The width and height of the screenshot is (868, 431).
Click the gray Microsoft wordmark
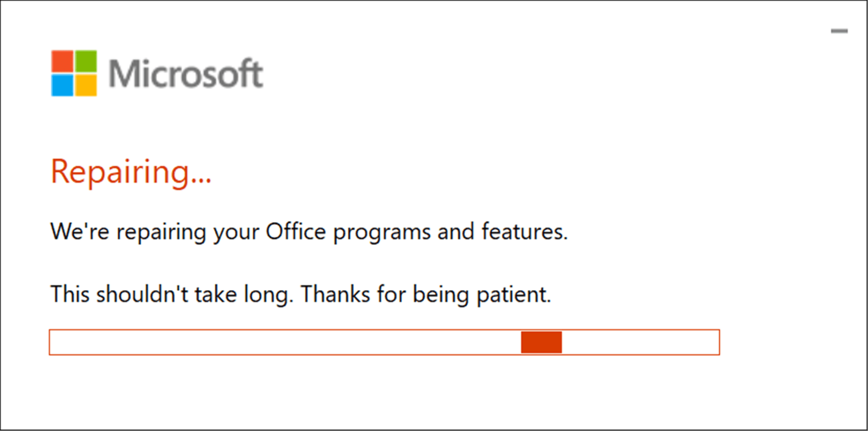point(186,74)
